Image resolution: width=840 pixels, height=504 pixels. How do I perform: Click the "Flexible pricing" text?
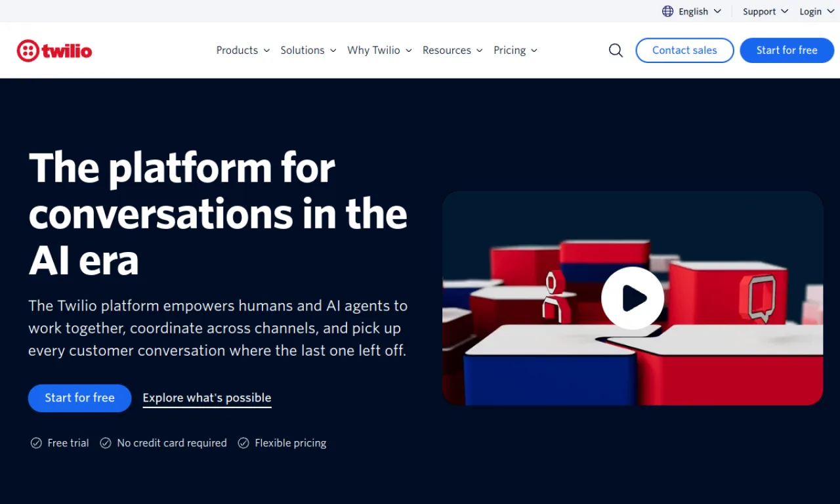[x=291, y=443]
